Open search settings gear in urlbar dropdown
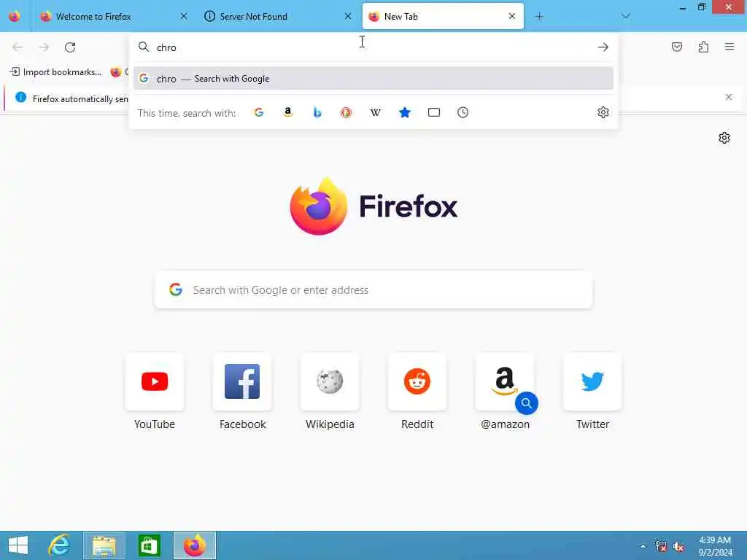Screen dimensions: 747x560 coord(603,112)
